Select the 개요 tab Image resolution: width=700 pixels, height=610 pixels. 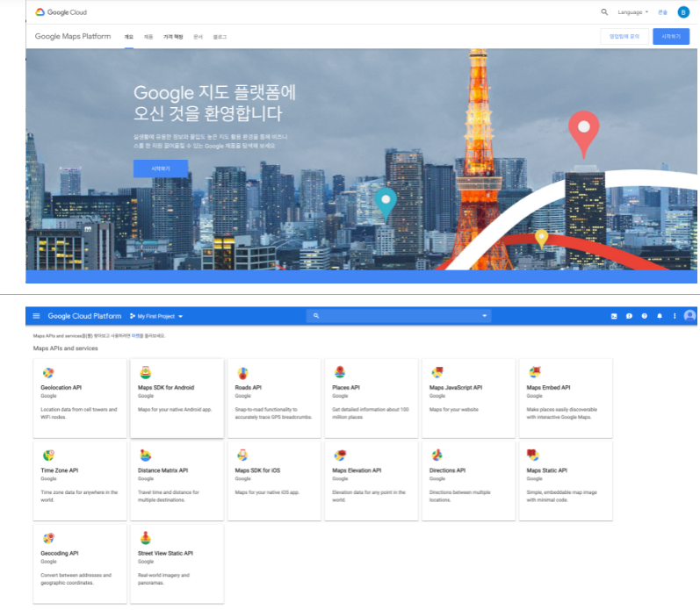[x=128, y=37]
